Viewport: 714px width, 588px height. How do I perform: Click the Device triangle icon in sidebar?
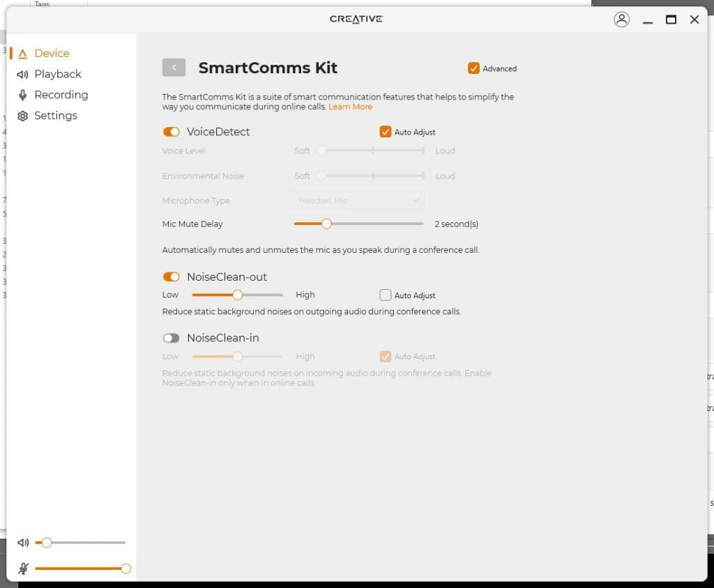click(22, 54)
